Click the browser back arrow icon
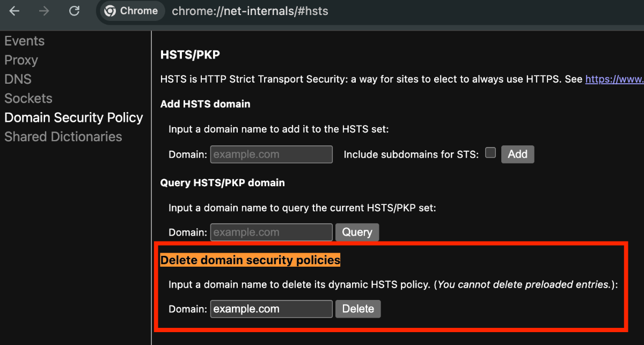Image resolution: width=644 pixels, height=345 pixels. (x=14, y=11)
